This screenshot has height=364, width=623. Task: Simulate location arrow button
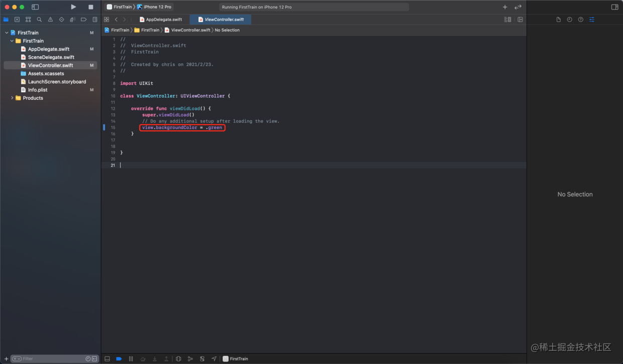214,359
